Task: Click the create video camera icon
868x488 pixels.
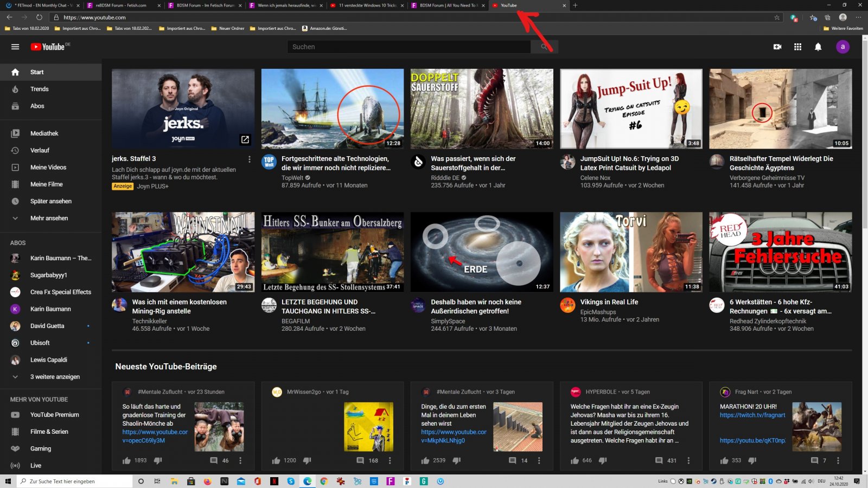Action: 777,47
